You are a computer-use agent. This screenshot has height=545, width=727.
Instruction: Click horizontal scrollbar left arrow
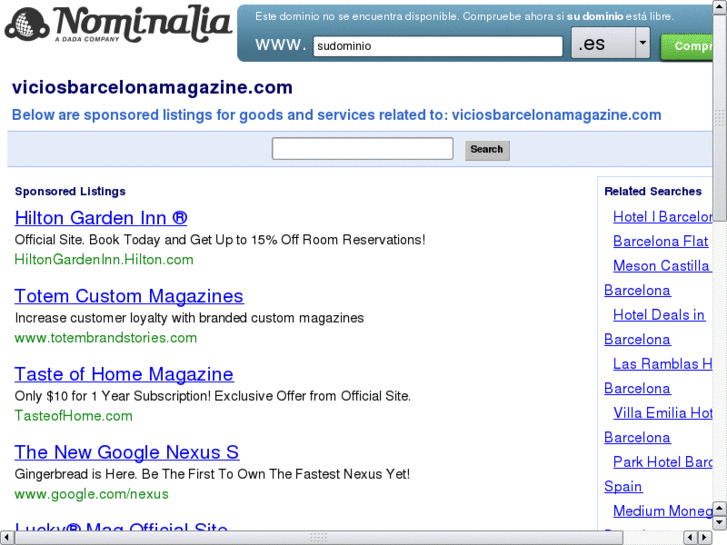click(x=7, y=538)
